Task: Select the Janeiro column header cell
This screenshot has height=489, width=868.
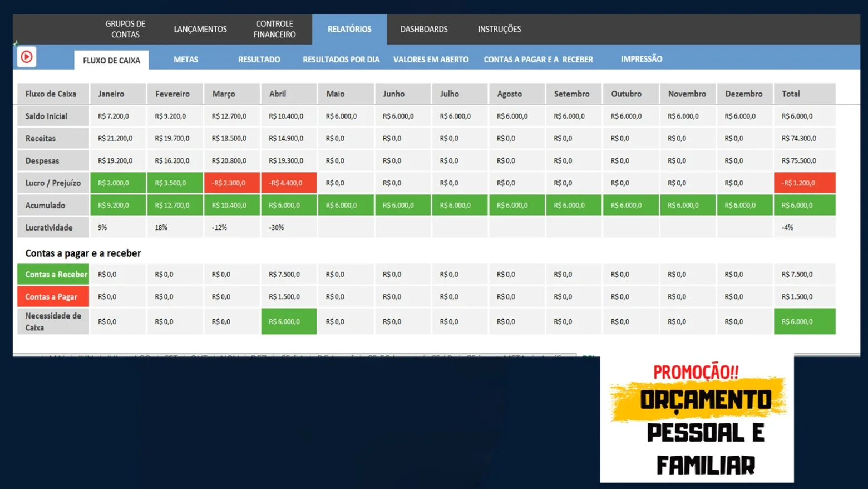Action: coord(118,94)
